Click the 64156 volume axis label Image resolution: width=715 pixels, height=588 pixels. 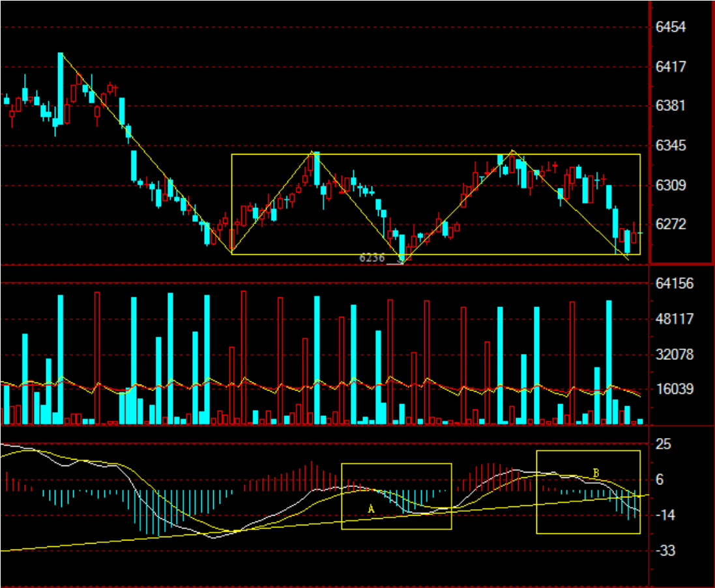click(x=675, y=284)
